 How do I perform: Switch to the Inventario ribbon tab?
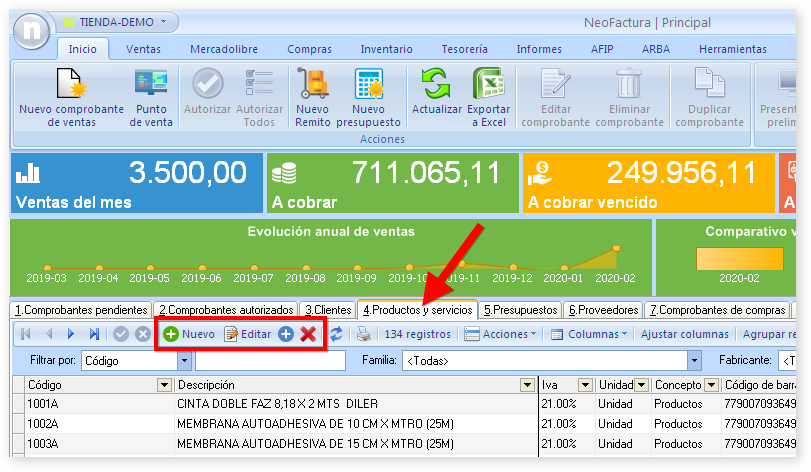[385, 49]
